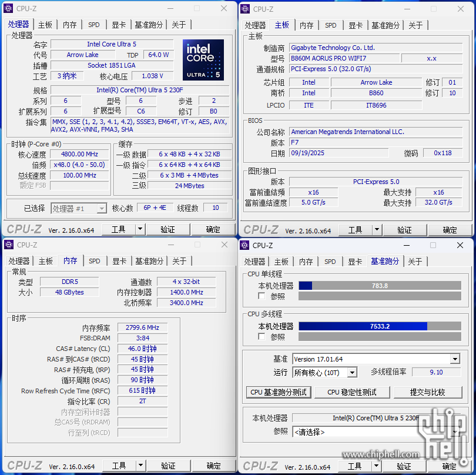Click the Intel Core Ultra 5 logo badge
The width and height of the screenshot is (476, 475).
(x=203, y=60)
